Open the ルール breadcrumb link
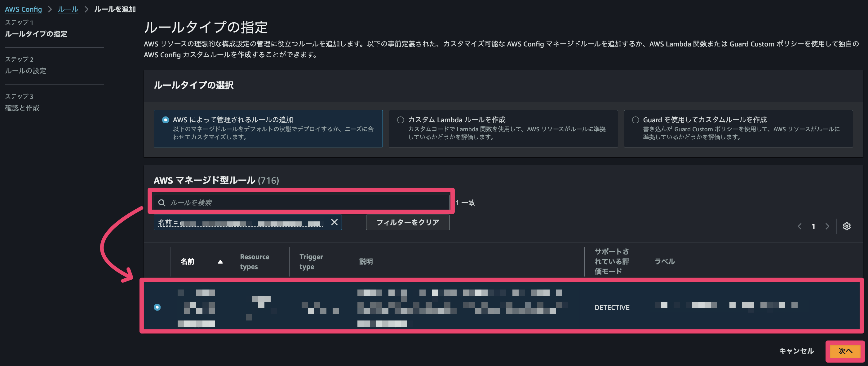Screen dimensions: 868x366 (x=68, y=9)
